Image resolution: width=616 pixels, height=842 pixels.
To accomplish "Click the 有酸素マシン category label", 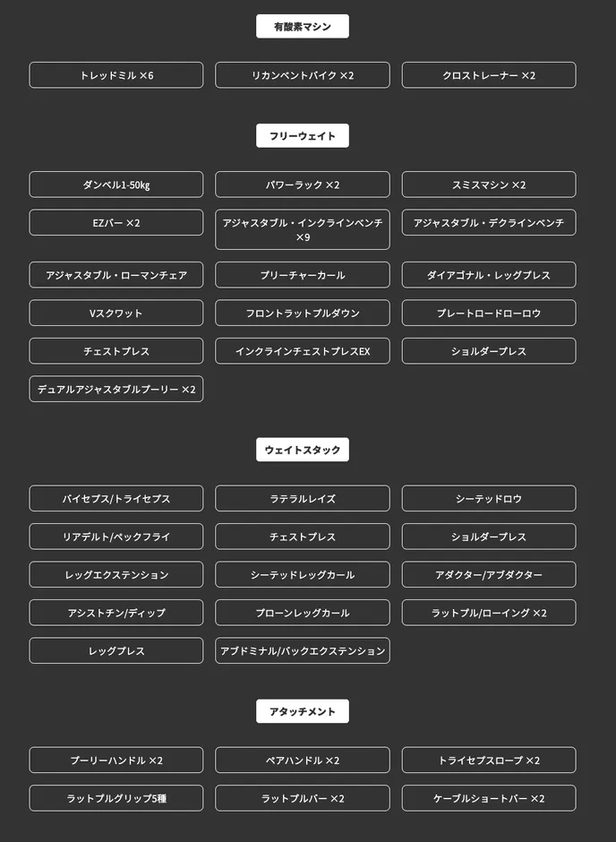I will pos(302,26).
